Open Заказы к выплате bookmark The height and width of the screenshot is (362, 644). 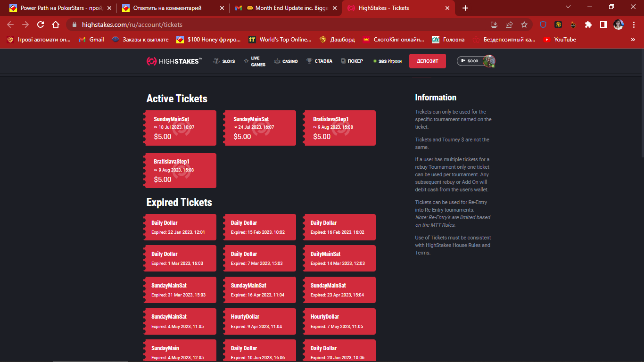140,40
